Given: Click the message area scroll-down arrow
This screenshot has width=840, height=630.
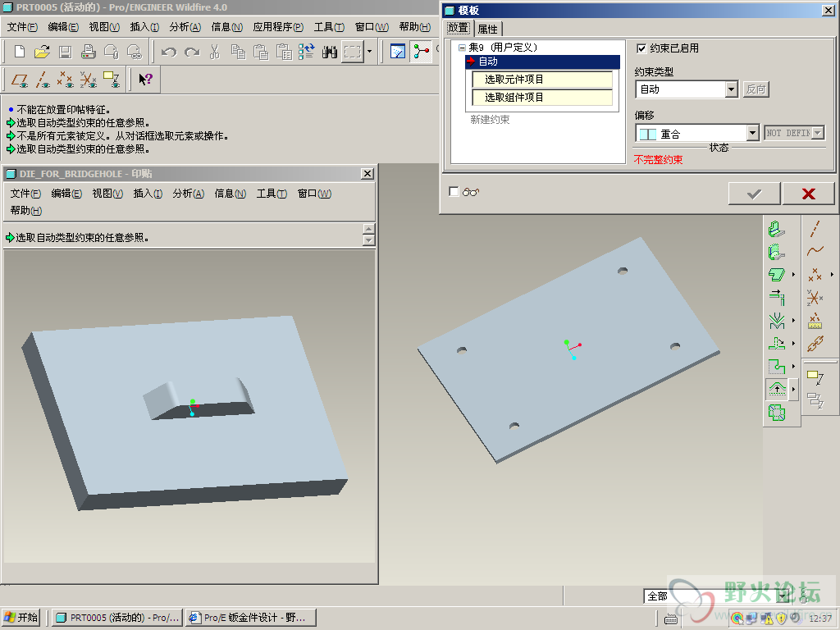Looking at the screenshot, I should pyautogui.click(x=368, y=240).
